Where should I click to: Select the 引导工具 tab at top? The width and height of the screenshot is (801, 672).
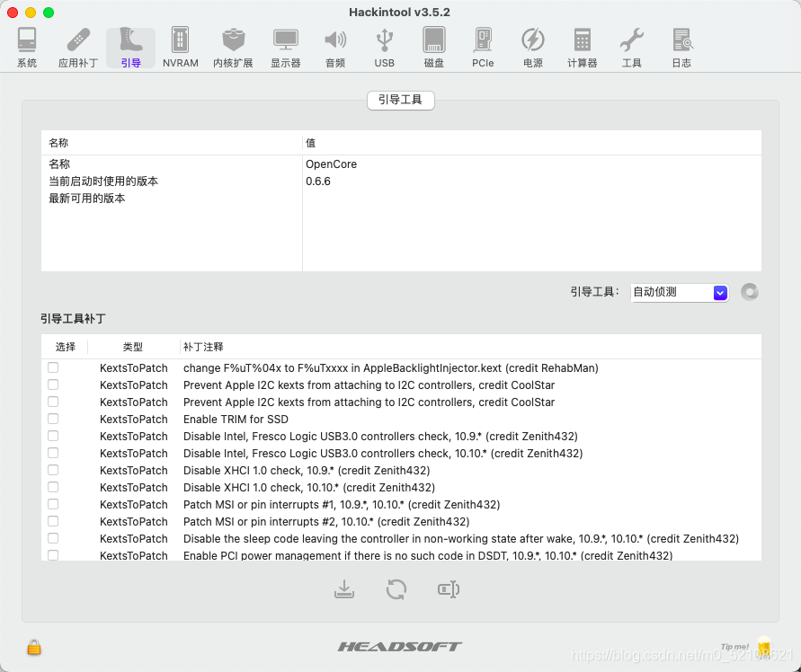coord(401,100)
